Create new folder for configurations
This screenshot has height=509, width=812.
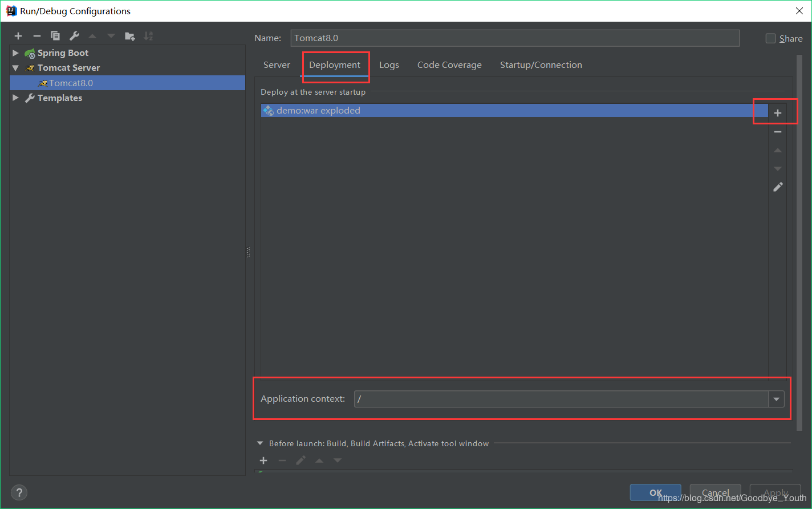click(x=130, y=36)
